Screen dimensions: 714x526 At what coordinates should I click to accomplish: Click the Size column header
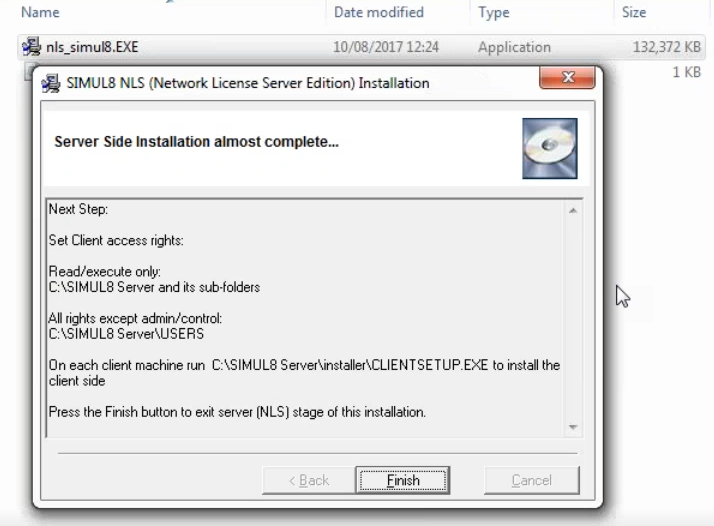tap(634, 13)
